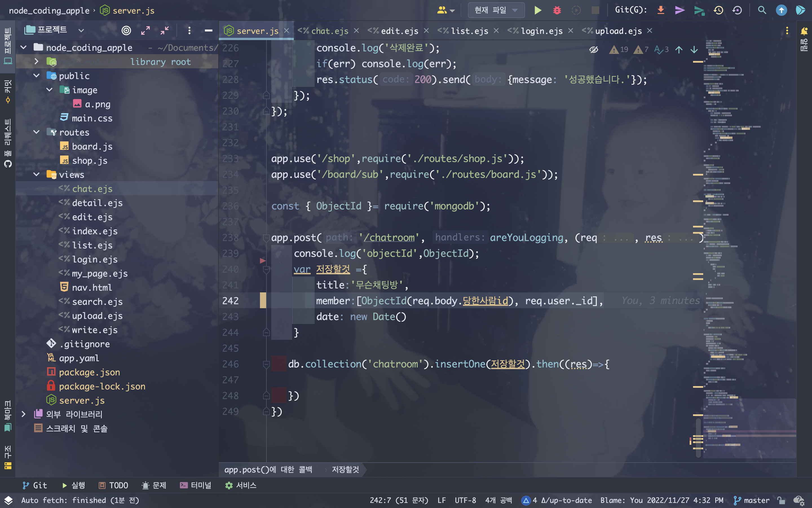Click '저장할것' breadcrumb below editor
Image resolution: width=812 pixels, height=508 pixels.
click(x=345, y=469)
